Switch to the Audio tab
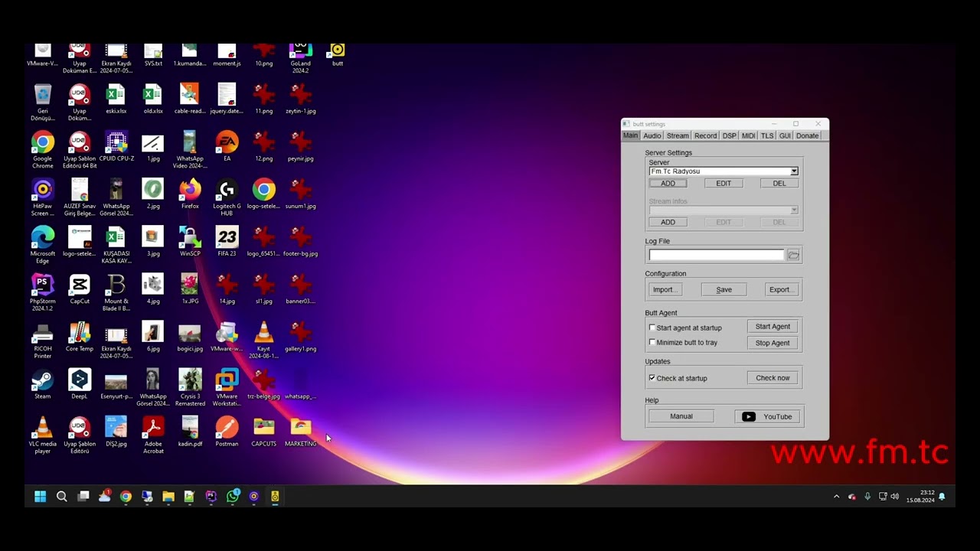980x551 pixels. click(x=652, y=135)
